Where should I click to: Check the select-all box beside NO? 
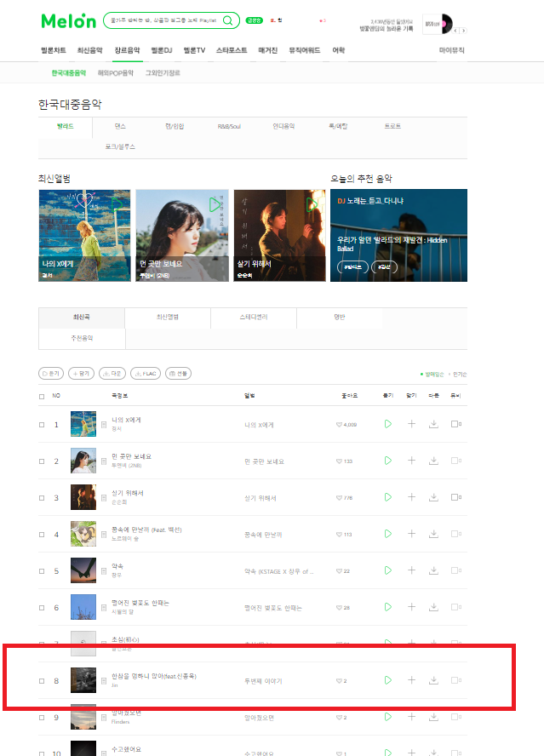click(42, 397)
